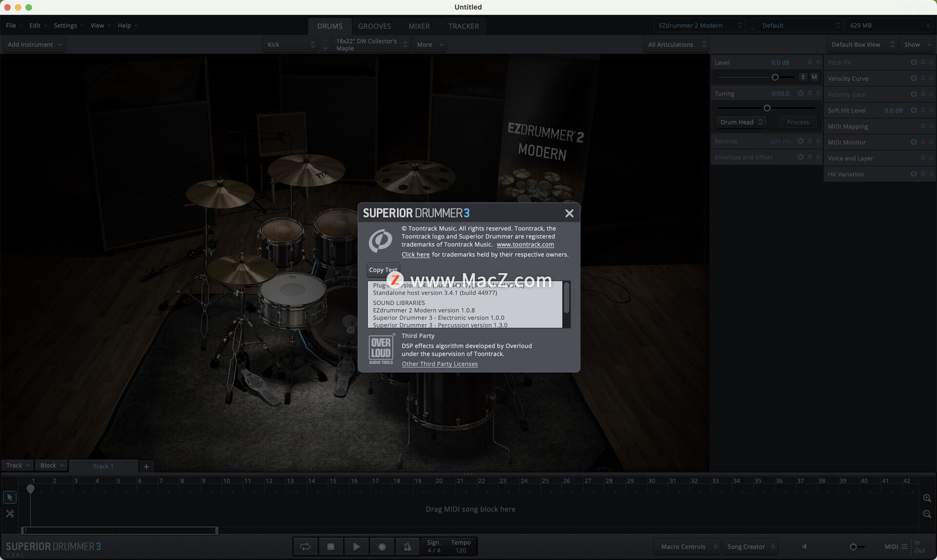Viewport: 937px width, 560px height.
Task: Switch to the TRACKER tab
Action: [x=464, y=26]
